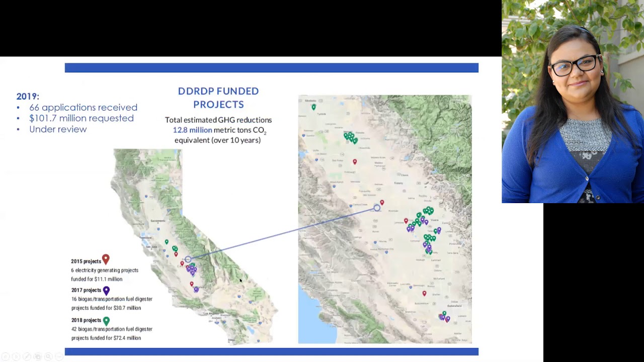Select the red 2015 projects legend pin
Viewport: 644px width, 362px height.
106,259
